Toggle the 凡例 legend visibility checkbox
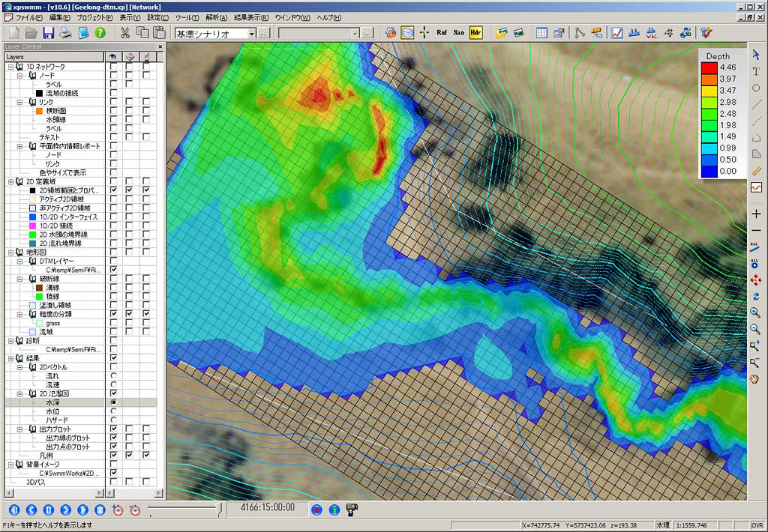The height and width of the screenshot is (532, 768). pos(113,456)
